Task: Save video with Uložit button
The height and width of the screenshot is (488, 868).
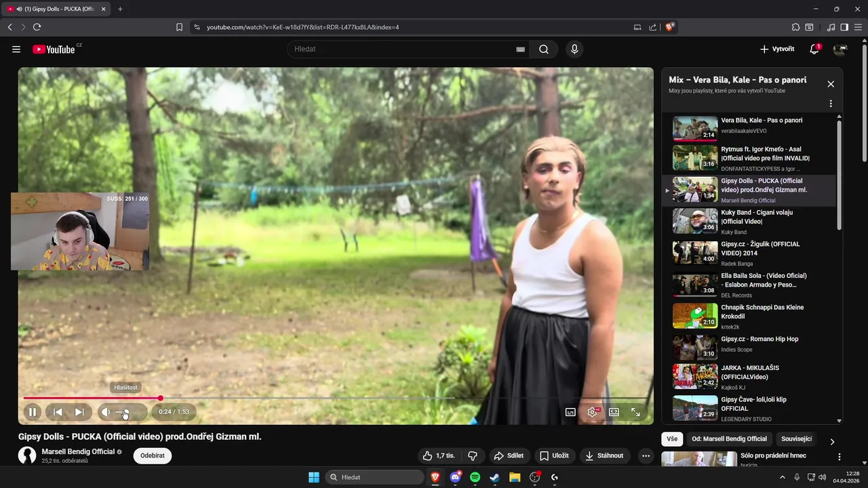Action: pos(554,455)
